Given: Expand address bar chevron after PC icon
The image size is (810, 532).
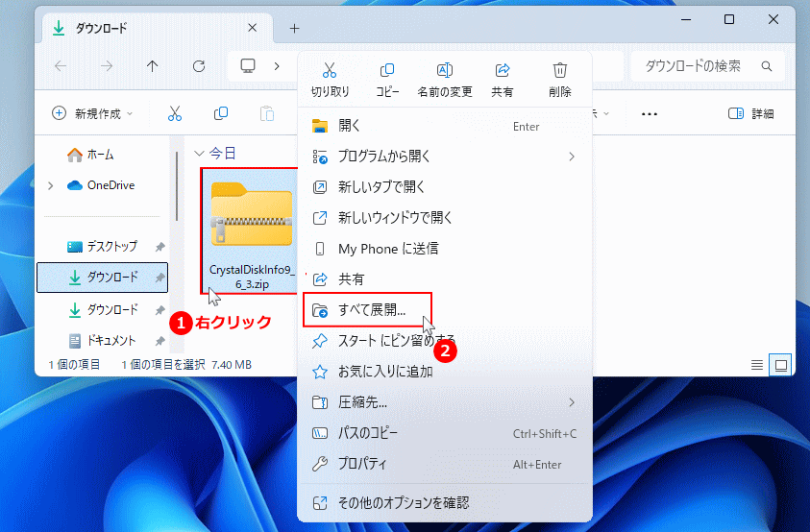Looking at the screenshot, I should (x=277, y=66).
